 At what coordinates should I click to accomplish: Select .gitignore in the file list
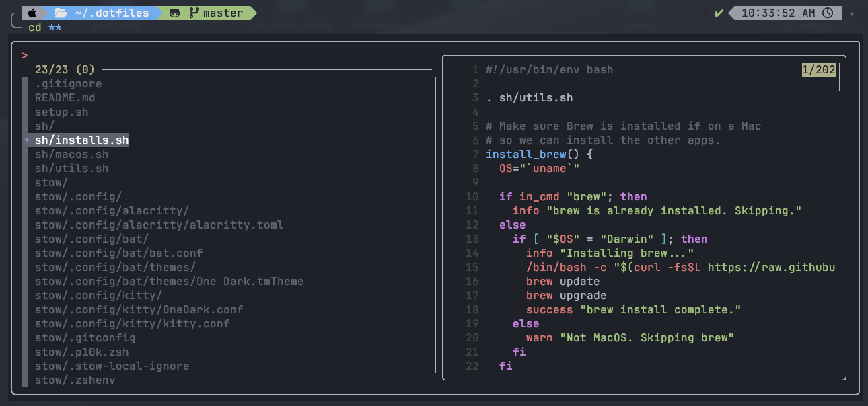click(69, 83)
